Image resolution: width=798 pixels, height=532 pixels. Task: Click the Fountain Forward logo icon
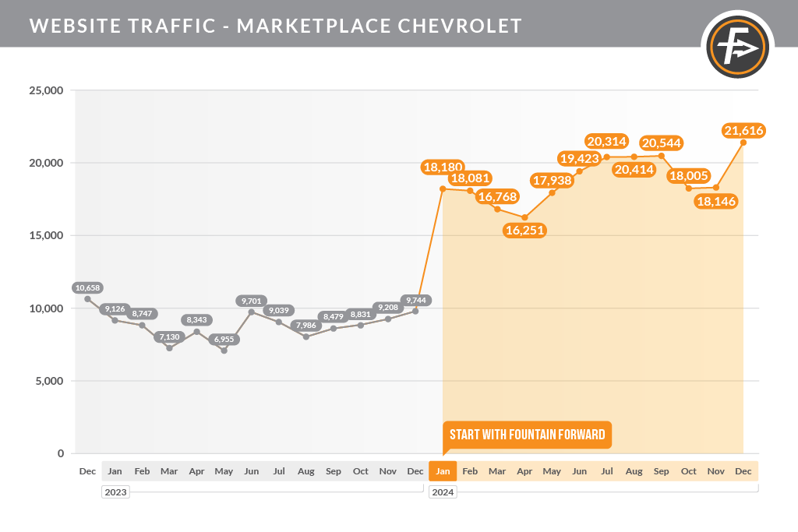[x=737, y=47]
